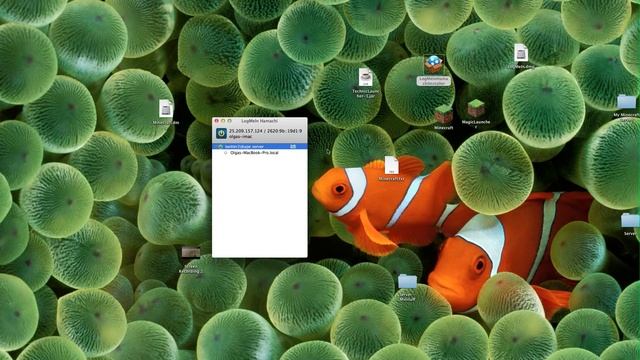The height and width of the screenshot is (360, 640).
Task: Select the folder icon below the clownfish
Action: coord(407,281)
